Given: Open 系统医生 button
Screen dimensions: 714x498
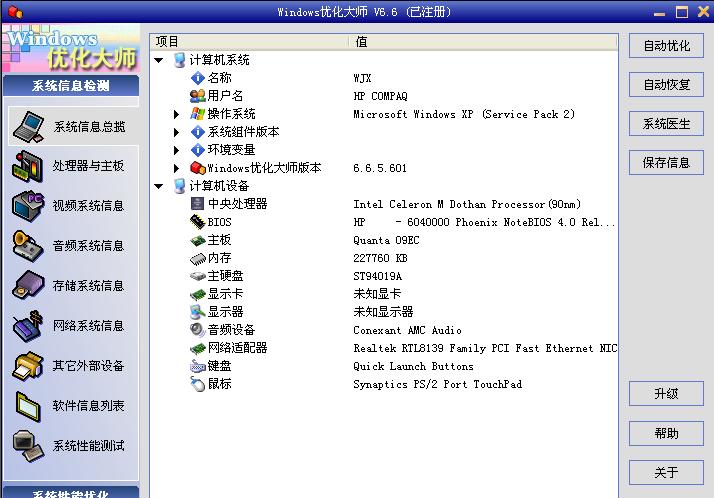Looking at the screenshot, I should tap(666, 124).
